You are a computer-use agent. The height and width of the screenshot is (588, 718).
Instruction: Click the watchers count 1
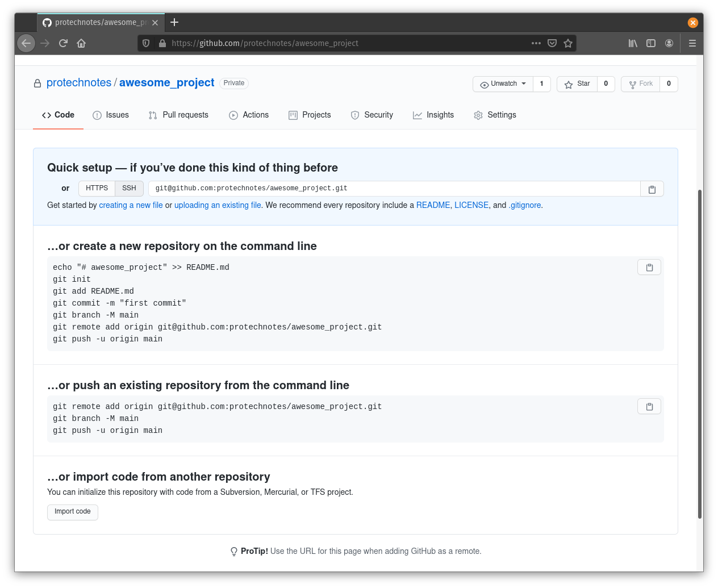point(542,84)
